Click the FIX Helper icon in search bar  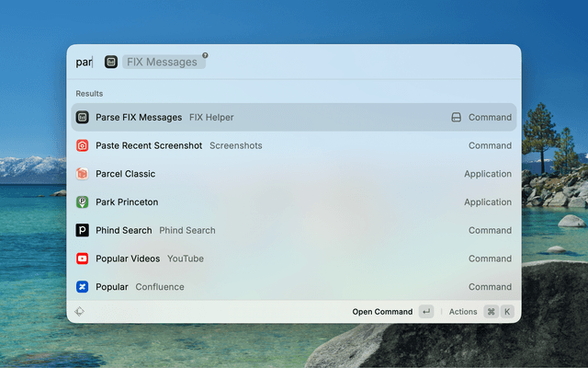(111, 62)
